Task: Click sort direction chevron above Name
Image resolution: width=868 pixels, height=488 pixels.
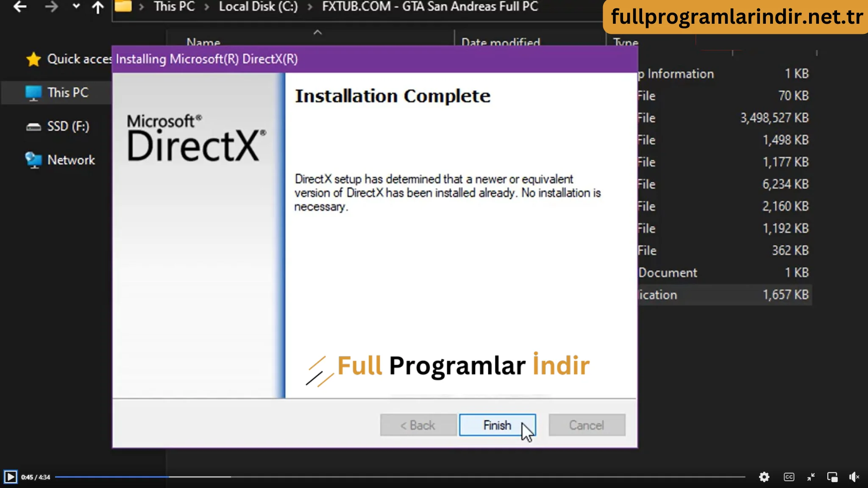Action: point(317,32)
